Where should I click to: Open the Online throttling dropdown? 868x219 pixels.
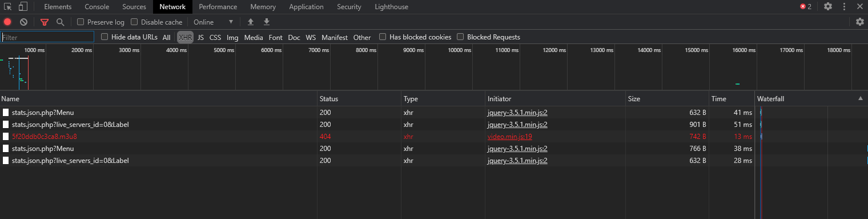click(214, 22)
